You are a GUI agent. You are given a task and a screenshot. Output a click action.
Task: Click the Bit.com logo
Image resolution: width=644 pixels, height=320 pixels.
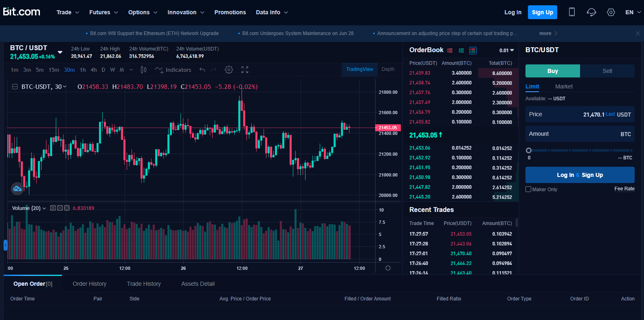coord(22,11)
